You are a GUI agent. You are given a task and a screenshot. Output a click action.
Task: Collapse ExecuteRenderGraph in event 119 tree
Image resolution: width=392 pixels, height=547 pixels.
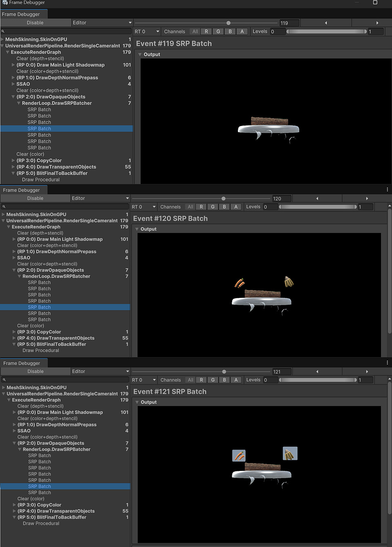point(8,52)
